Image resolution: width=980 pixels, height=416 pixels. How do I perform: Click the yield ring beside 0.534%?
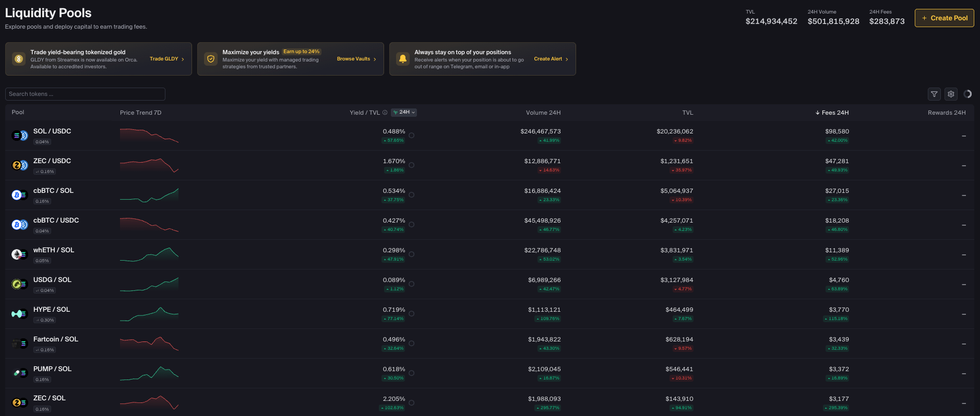412,195
